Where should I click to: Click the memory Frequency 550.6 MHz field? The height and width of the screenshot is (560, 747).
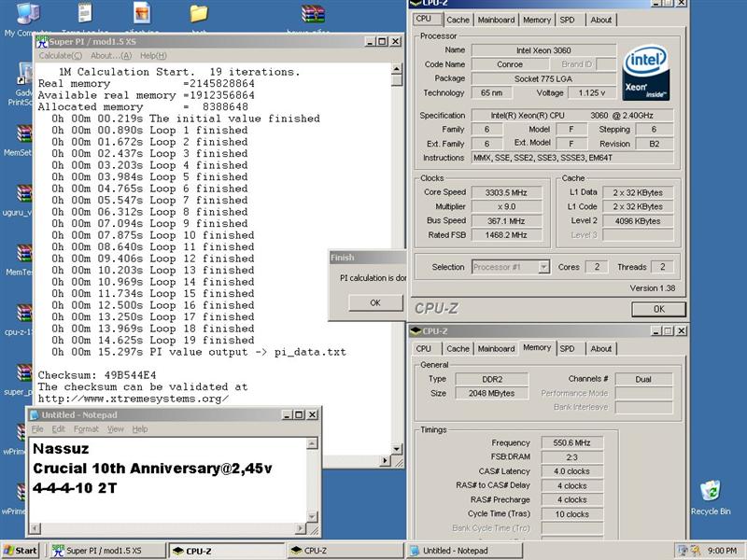571,442
